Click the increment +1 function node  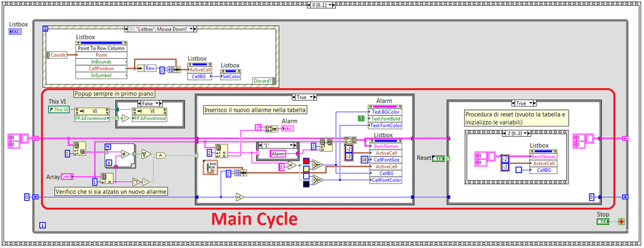[240, 197]
